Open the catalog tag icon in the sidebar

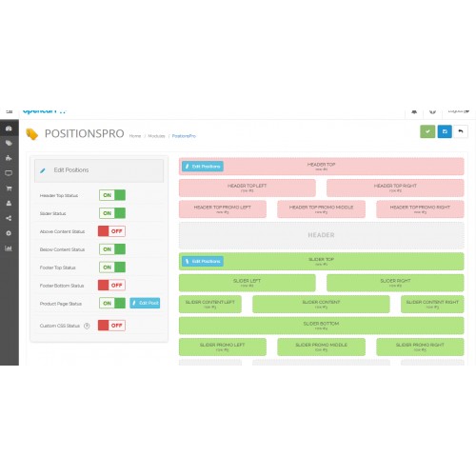tap(9, 143)
